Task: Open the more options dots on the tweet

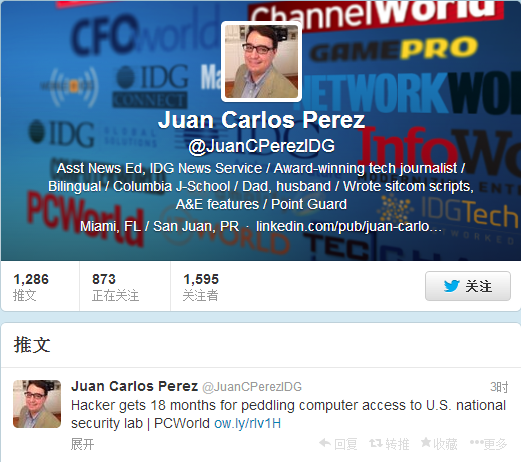Action: pos(476,443)
